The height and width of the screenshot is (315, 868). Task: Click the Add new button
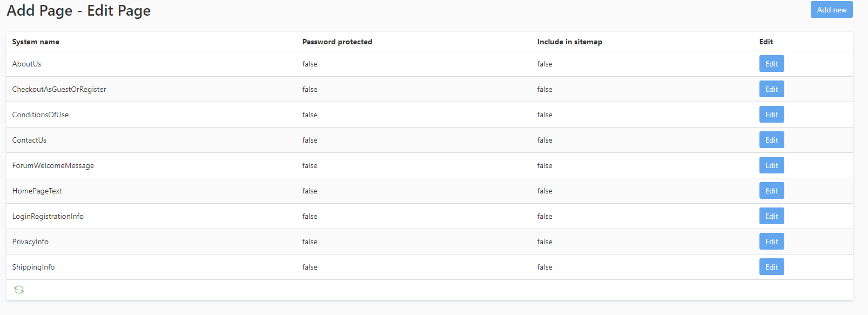point(831,10)
